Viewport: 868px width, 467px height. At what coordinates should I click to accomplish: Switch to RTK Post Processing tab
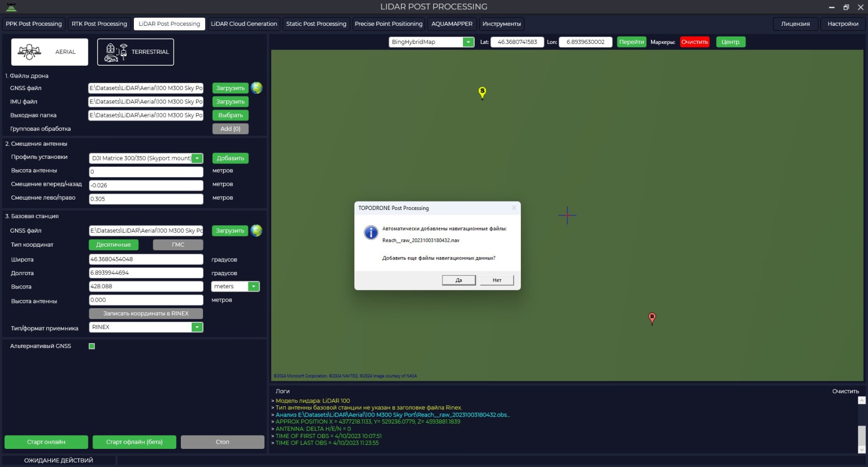coord(99,24)
